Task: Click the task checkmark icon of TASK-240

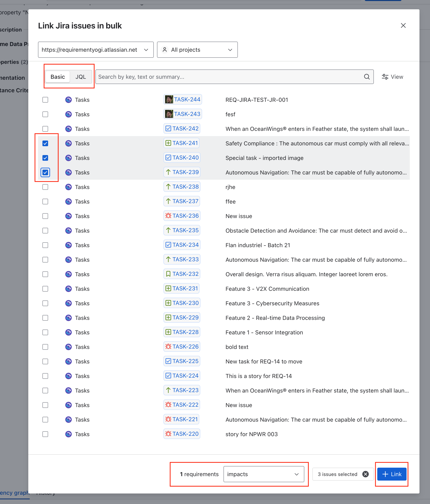Action: click(x=168, y=158)
